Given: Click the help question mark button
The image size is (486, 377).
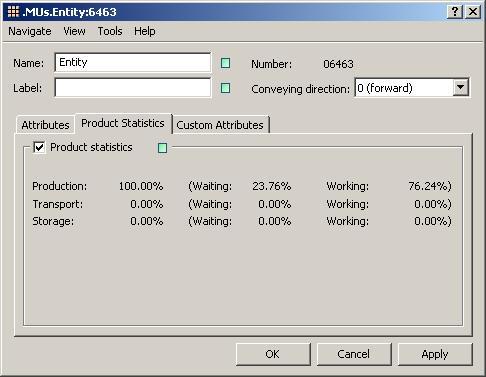Looking at the screenshot, I should point(455,12).
